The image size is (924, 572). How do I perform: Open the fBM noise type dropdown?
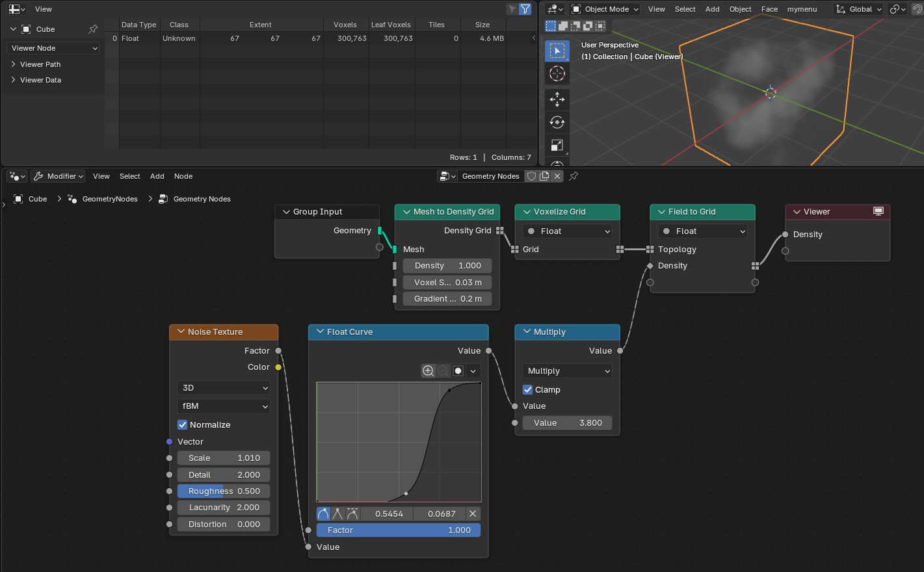[x=224, y=406]
